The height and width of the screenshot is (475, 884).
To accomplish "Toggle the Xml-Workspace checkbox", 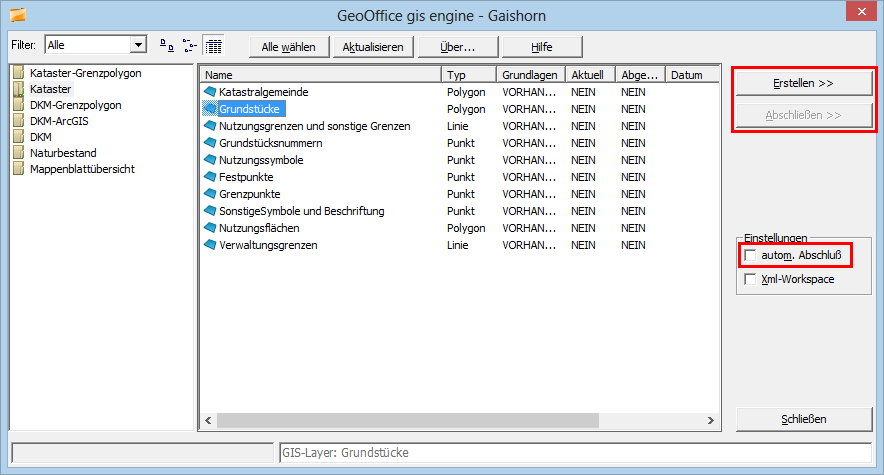I will tap(750, 279).
